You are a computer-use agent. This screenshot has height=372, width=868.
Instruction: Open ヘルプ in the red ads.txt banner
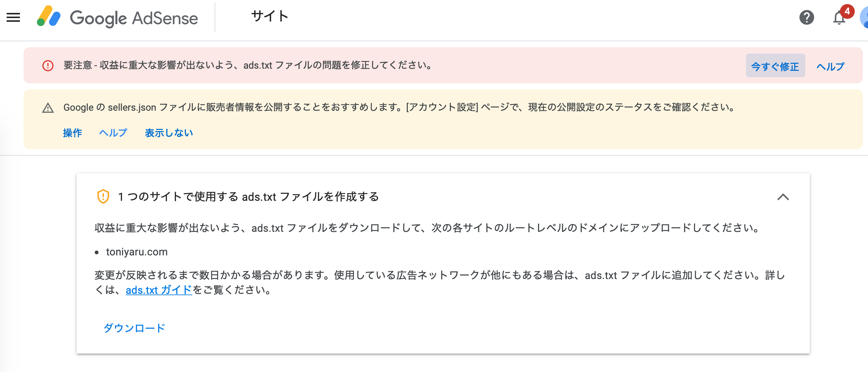tap(830, 66)
